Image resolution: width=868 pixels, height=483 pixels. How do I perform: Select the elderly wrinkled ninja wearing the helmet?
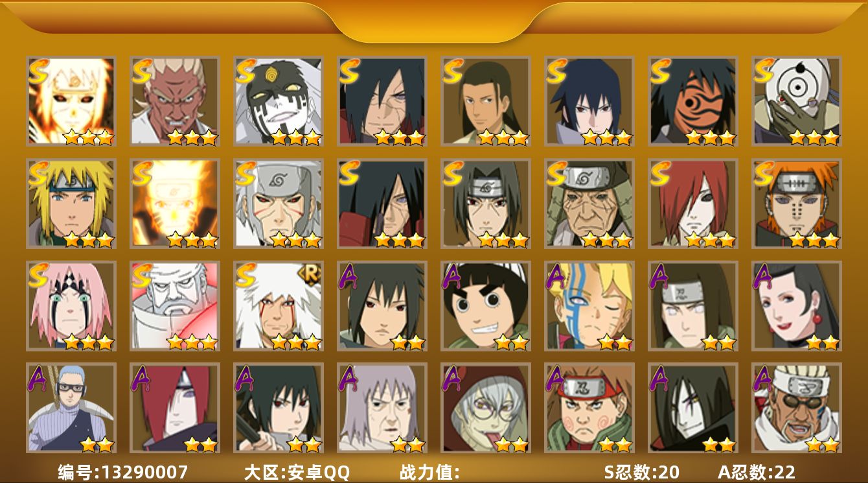point(589,204)
